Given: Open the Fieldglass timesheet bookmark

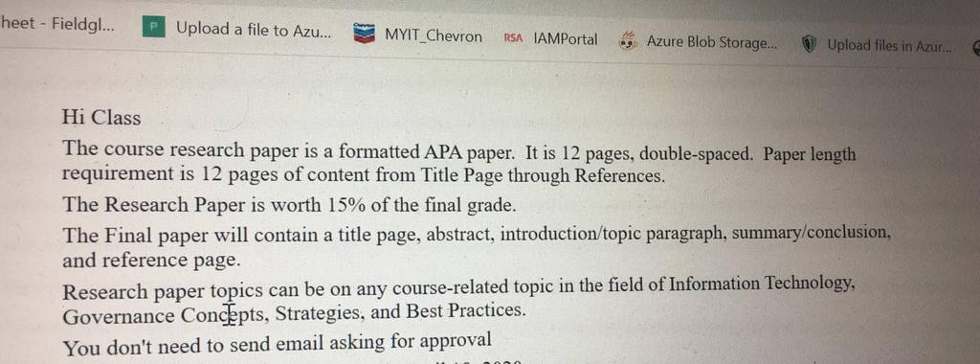Looking at the screenshot, I should pyautogui.click(x=57, y=24).
